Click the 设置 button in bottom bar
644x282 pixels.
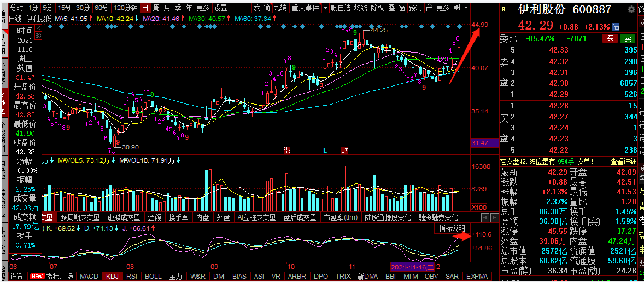pos(17,276)
